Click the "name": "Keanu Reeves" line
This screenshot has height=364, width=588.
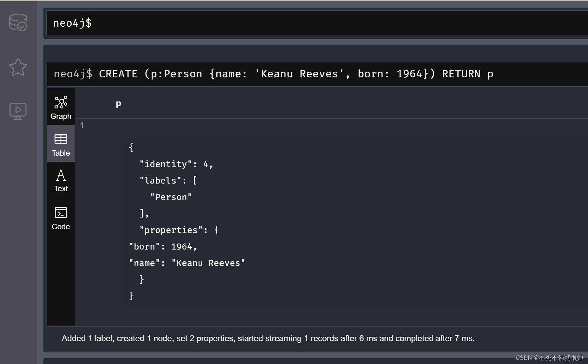pyautogui.click(x=187, y=263)
